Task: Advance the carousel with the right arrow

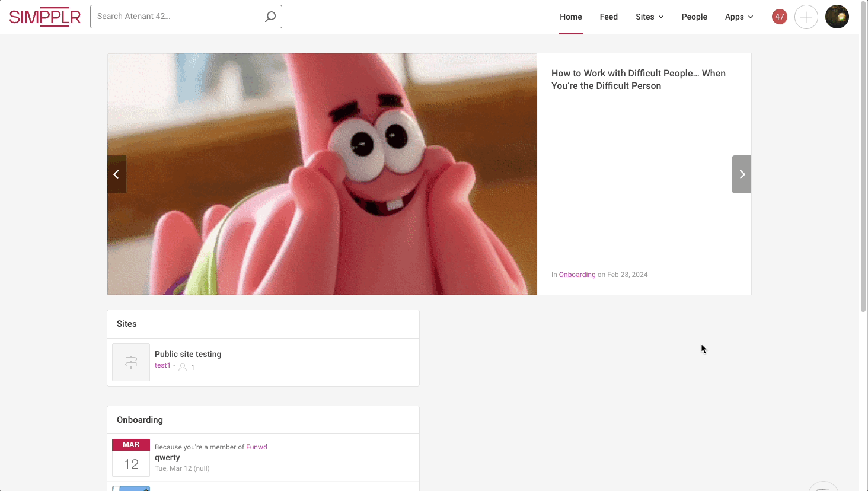Action: (x=741, y=174)
